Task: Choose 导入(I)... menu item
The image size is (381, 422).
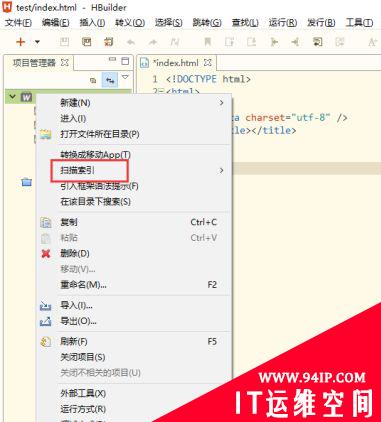Action: click(x=133, y=305)
